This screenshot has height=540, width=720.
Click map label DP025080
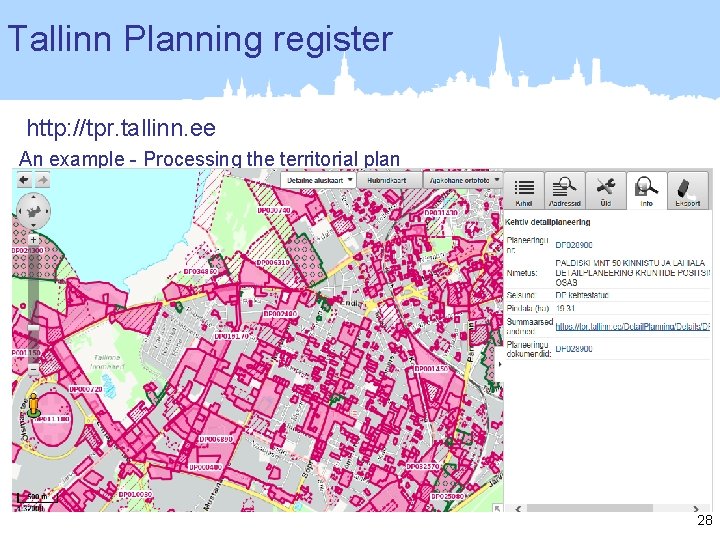pos(448,497)
